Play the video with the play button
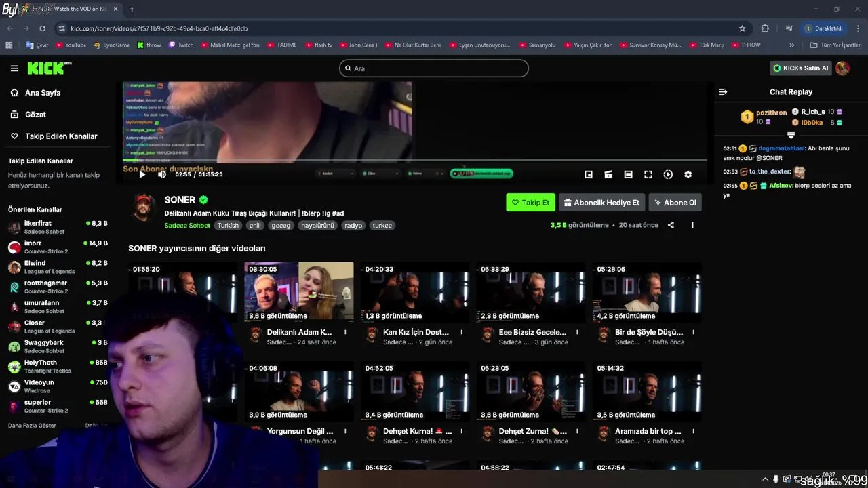Viewport: 868px width, 488px height. coord(142,174)
